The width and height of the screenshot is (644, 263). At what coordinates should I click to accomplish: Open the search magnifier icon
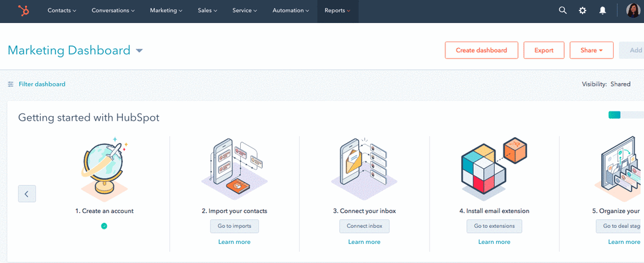(x=563, y=11)
